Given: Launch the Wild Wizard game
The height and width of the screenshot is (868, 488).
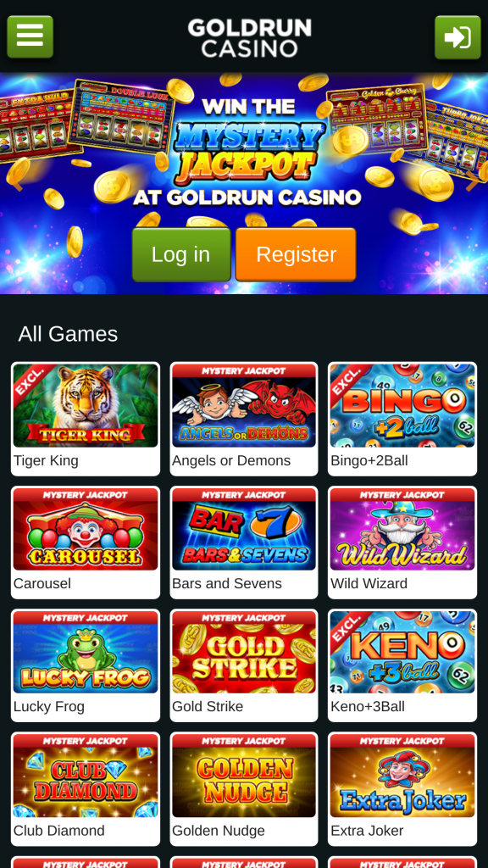Looking at the screenshot, I should [402, 542].
